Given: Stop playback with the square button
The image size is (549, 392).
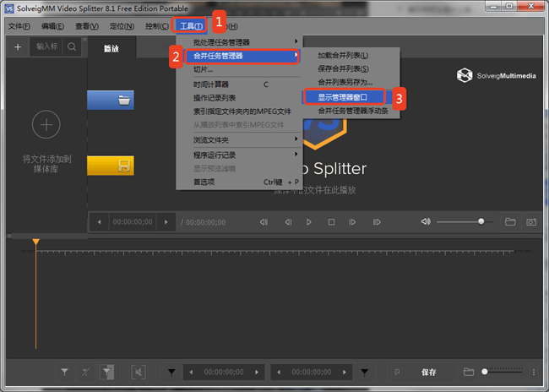Looking at the screenshot, I should click(x=331, y=222).
